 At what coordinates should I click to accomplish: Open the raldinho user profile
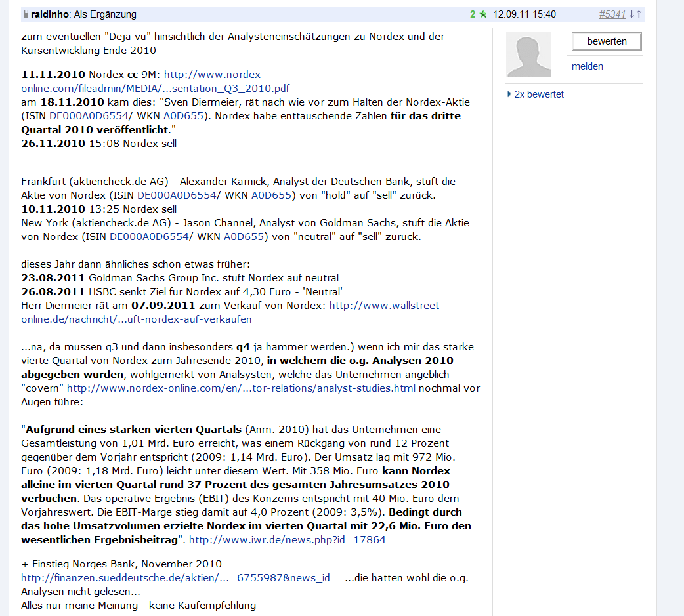pos(50,14)
